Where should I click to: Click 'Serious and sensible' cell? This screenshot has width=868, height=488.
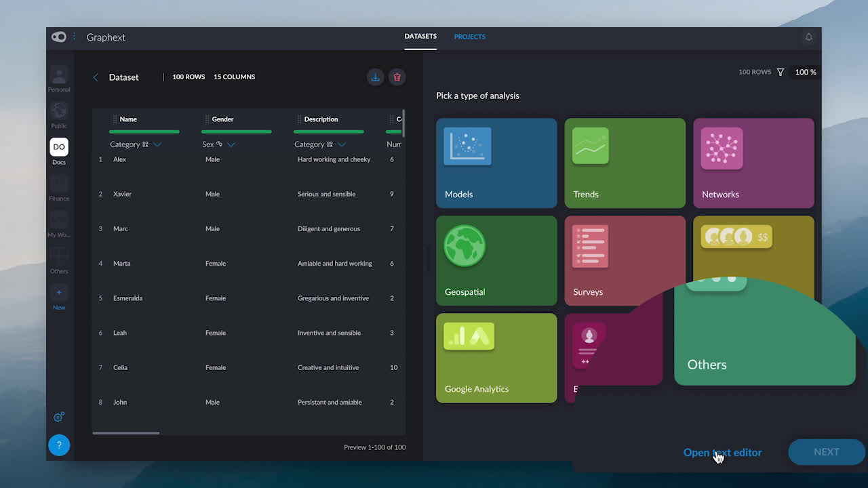coord(326,194)
